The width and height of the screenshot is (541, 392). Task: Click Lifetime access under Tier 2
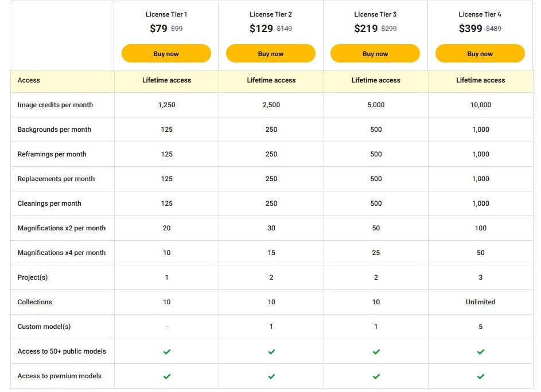tap(271, 80)
